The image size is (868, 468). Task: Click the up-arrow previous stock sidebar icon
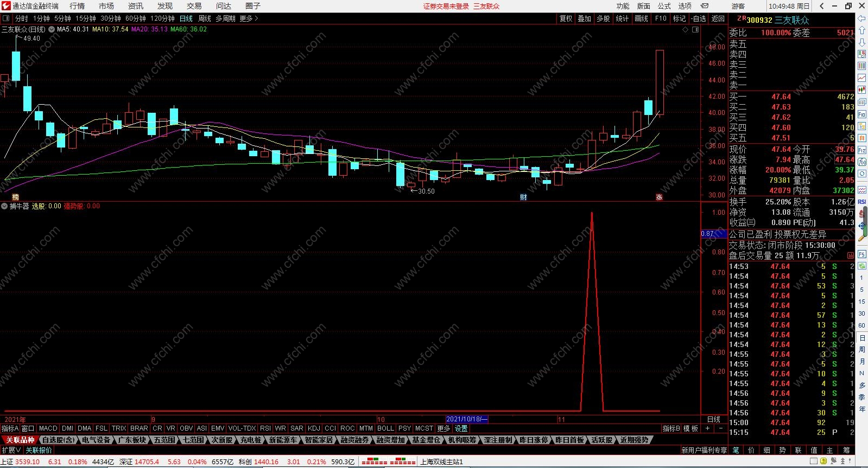(861, 31)
